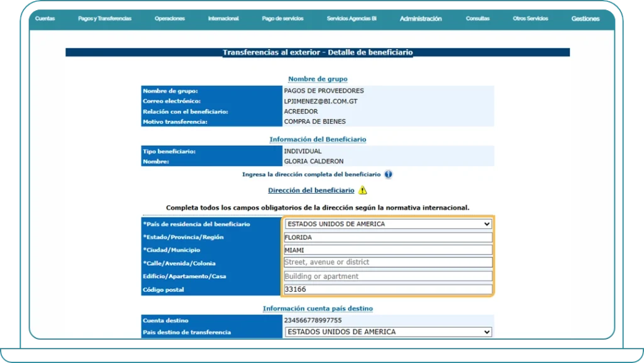
Task: Open Información cuenta país destino link
Action: [318, 308]
